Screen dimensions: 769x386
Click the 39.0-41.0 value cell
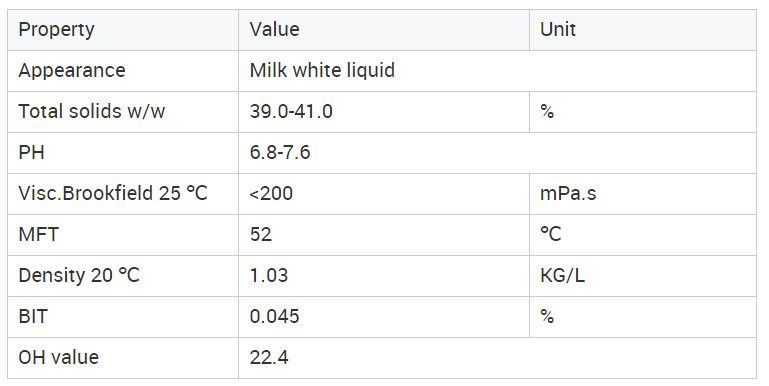384,112
